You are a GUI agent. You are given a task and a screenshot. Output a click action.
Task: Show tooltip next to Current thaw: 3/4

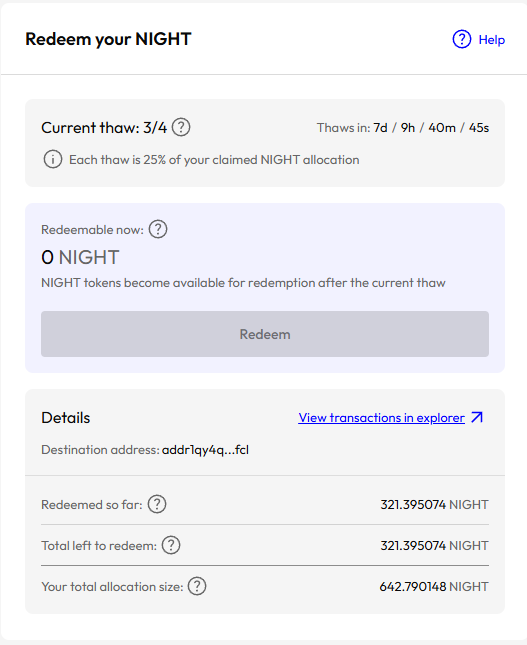click(x=181, y=127)
